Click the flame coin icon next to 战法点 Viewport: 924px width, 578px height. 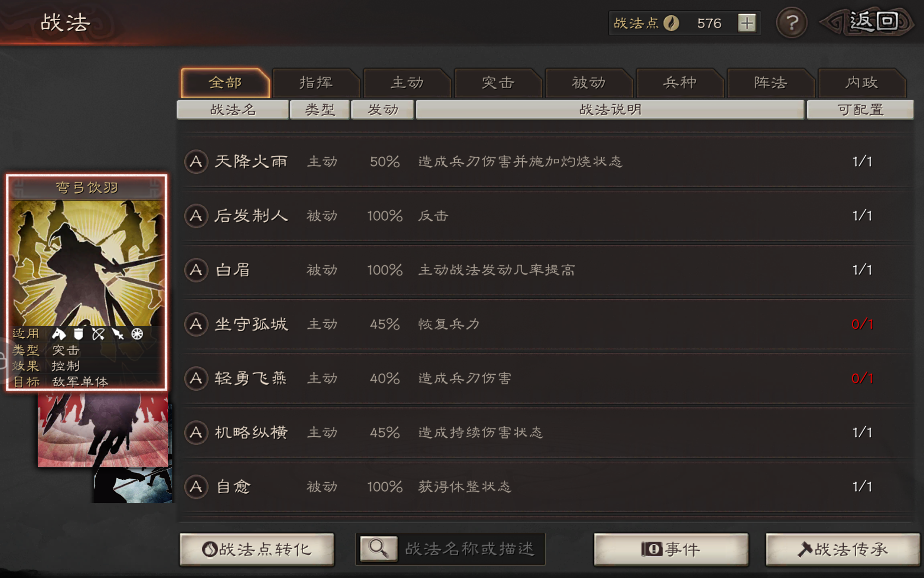[671, 23]
